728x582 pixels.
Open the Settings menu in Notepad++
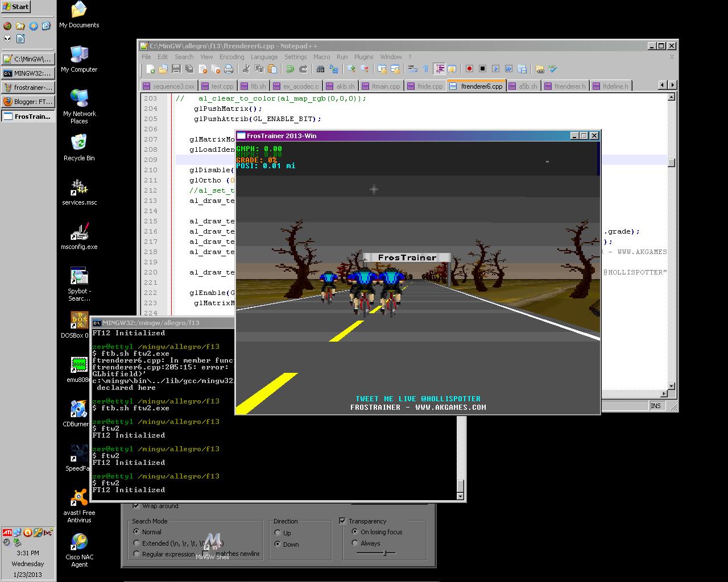pos(295,57)
